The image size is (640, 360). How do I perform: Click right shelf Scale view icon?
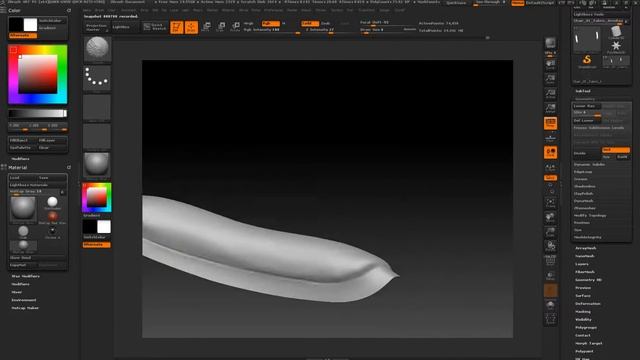coord(550,232)
